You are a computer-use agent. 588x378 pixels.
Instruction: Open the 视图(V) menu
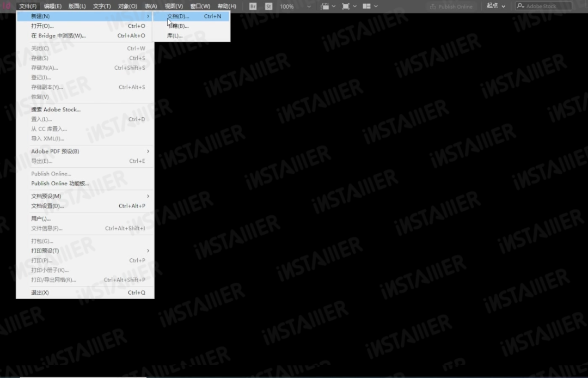tap(174, 7)
